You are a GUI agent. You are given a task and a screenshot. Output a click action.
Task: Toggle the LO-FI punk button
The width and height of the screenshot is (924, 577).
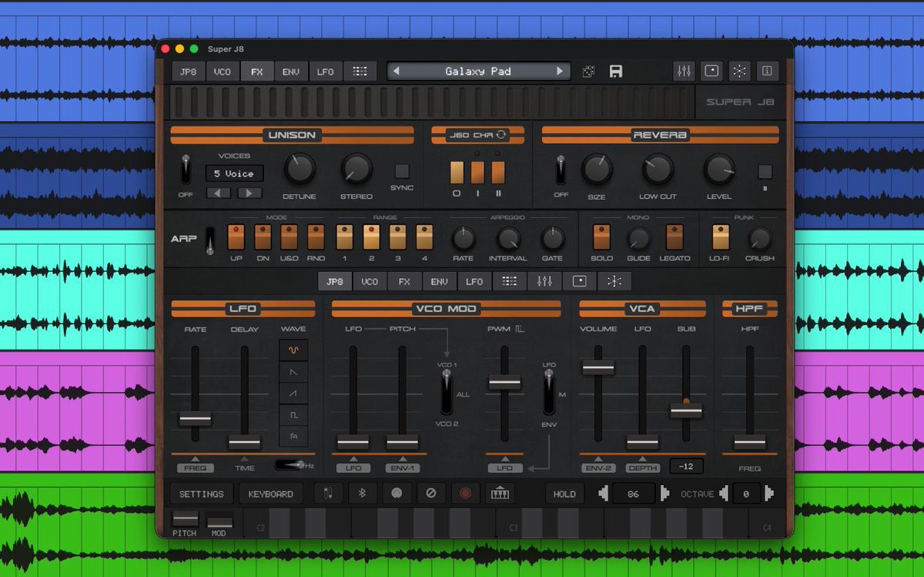pyautogui.click(x=721, y=237)
